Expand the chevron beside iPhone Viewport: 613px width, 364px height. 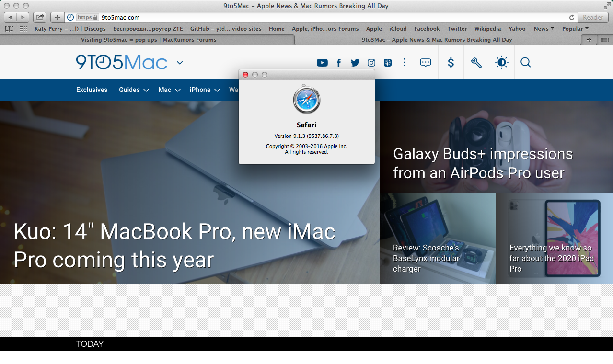point(217,90)
